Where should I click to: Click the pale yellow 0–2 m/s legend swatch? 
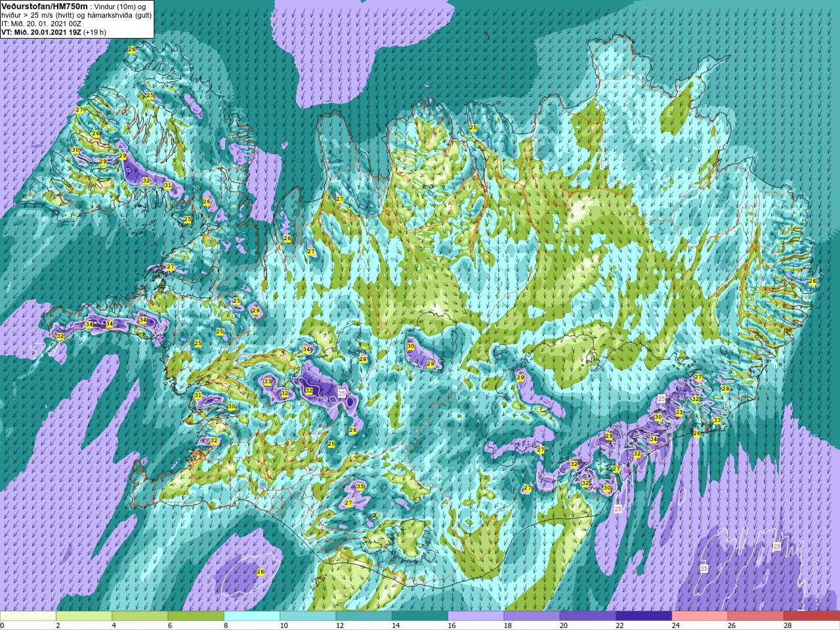point(28,616)
